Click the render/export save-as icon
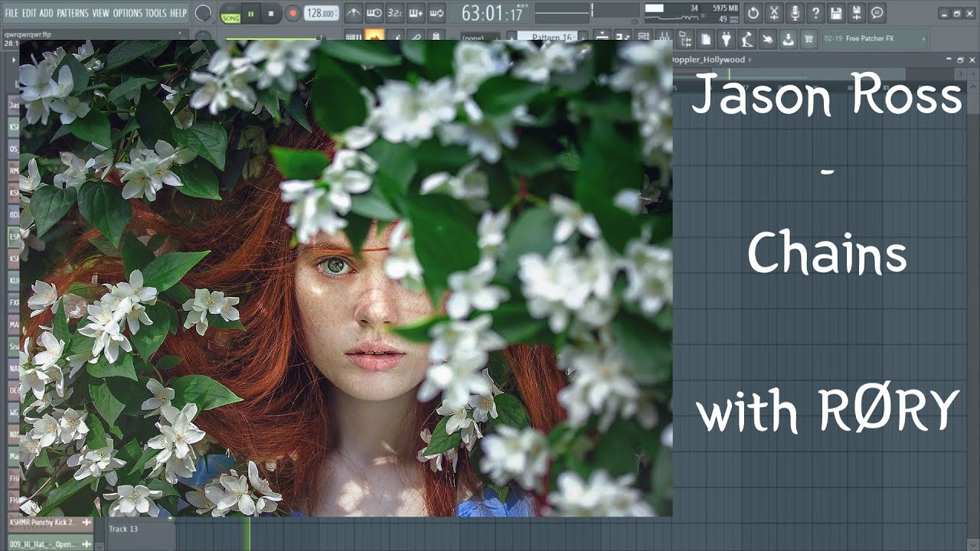The image size is (980, 551). click(857, 13)
